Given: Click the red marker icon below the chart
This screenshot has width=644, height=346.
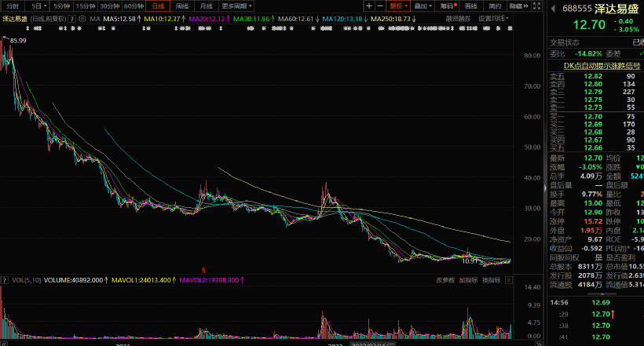Looking at the screenshot, I should click(205, 269).
